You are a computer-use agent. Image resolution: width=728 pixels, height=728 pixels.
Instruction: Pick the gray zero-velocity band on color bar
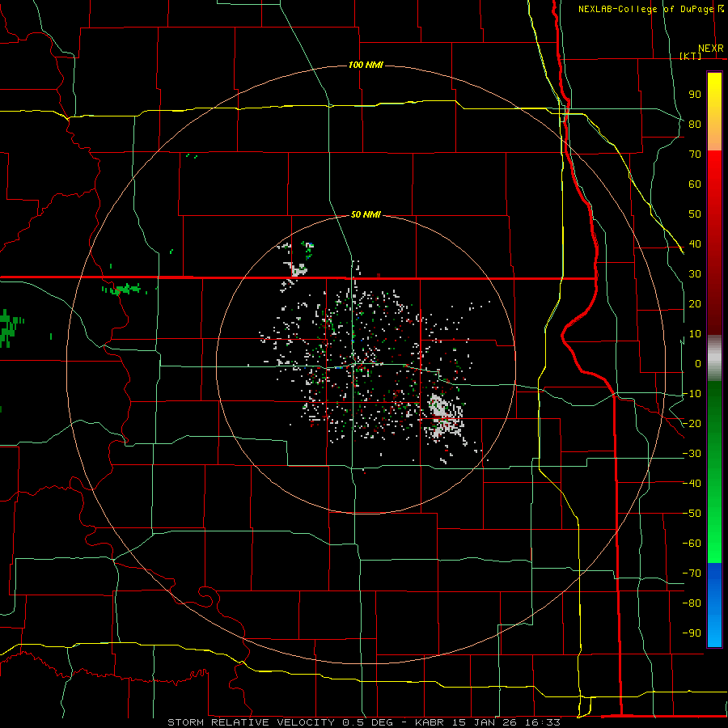point(714,358)
